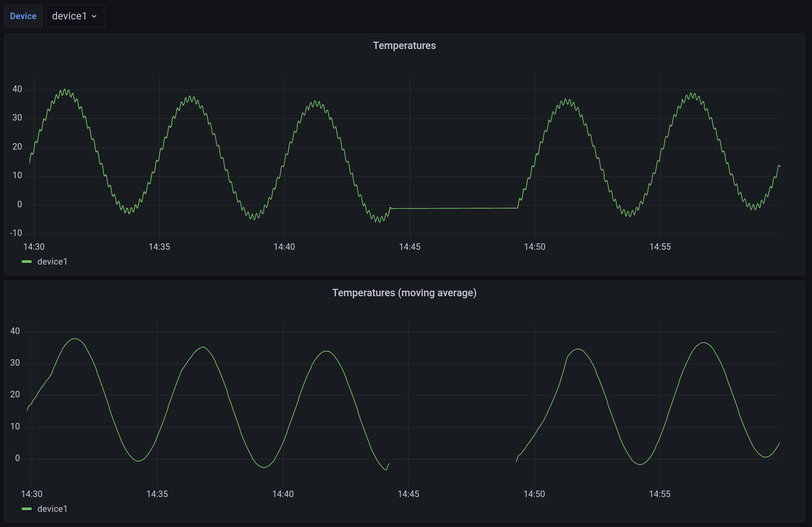Open the Temperatures (moving average) panel title
Viewport: 812px width, 527px height.
pos(404,293)
